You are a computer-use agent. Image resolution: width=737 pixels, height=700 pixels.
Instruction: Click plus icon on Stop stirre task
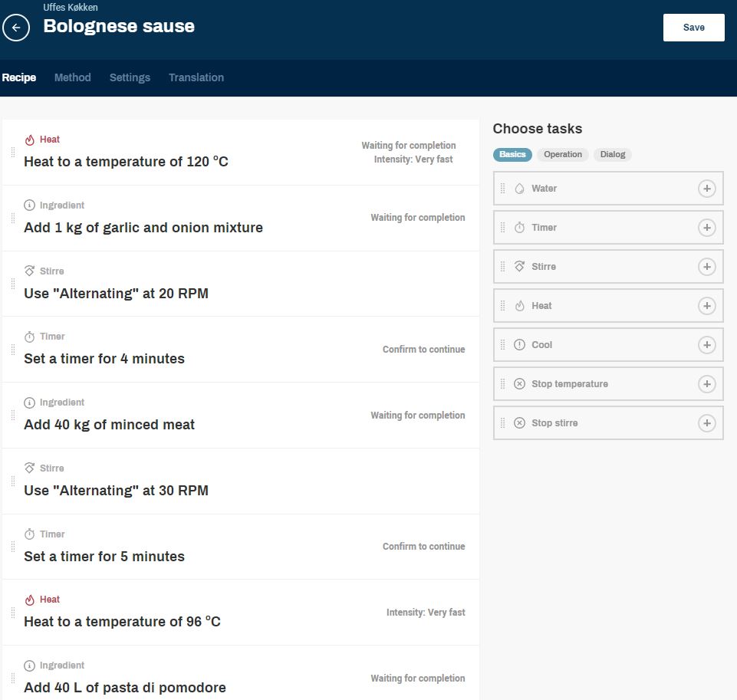point(706,423)
